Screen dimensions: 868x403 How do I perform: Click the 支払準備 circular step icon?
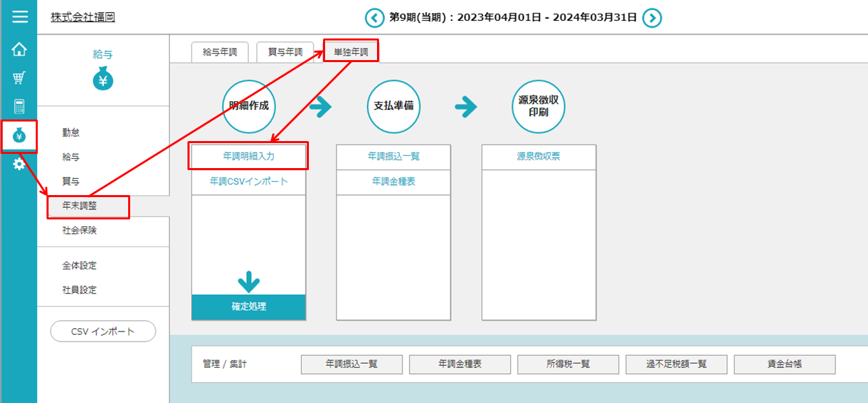click(393, 106)
